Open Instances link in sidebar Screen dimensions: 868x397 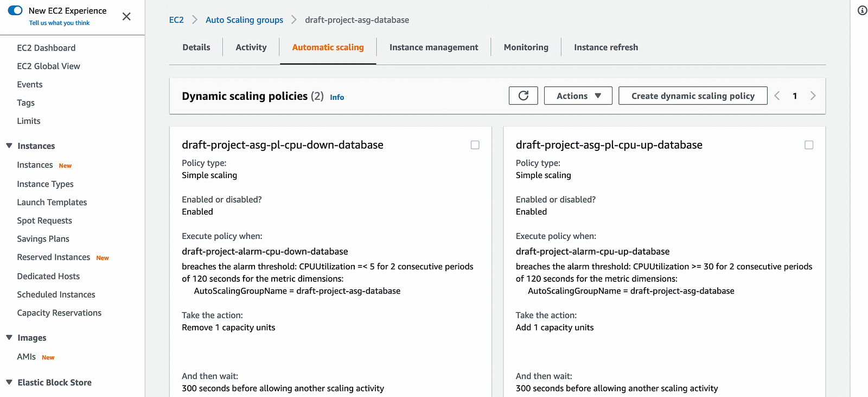pos(35,165)
